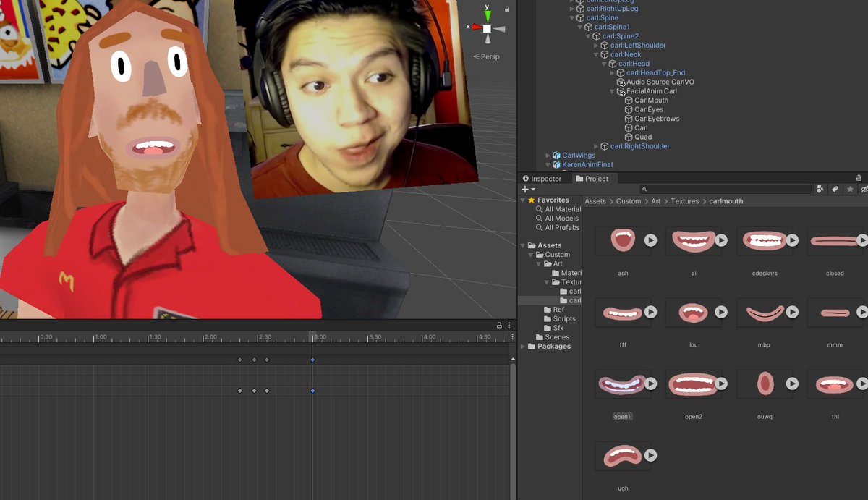Open the timeline panel kebab menu
The image size is (868, 500).
[x=509, y=326]
